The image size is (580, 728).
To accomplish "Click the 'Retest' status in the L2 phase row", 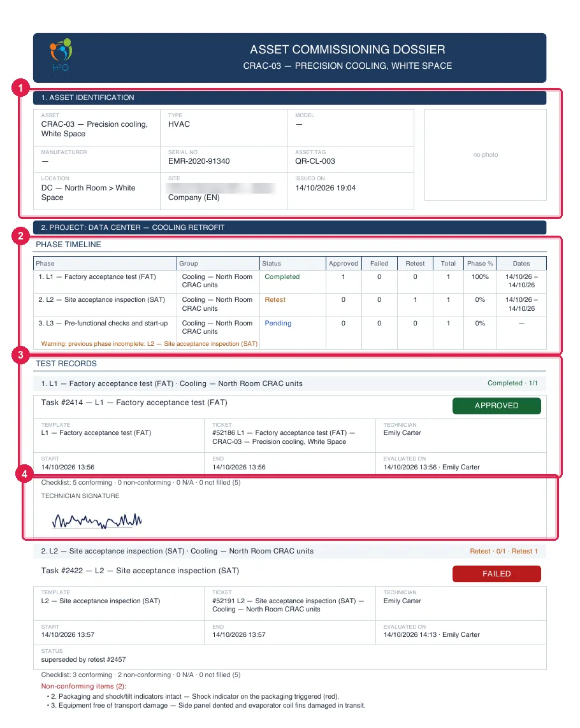I will 275,300.
